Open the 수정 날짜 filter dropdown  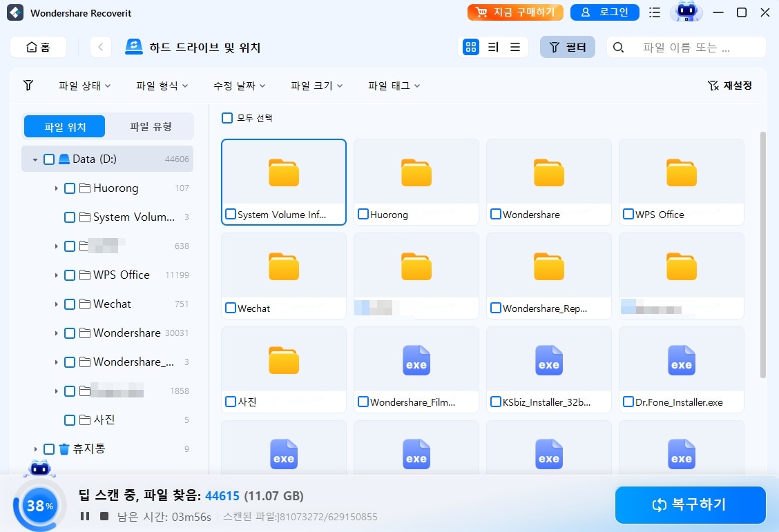pos(240,86)
